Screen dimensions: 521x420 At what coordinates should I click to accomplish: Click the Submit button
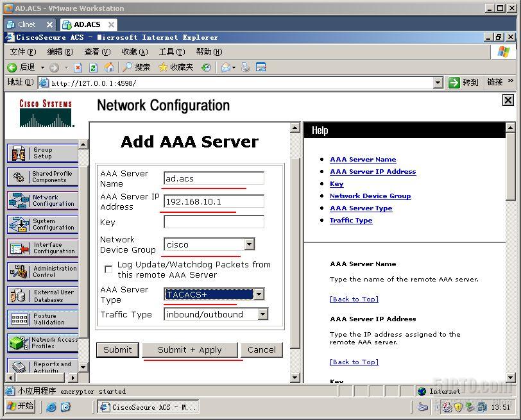pos(117,349)
